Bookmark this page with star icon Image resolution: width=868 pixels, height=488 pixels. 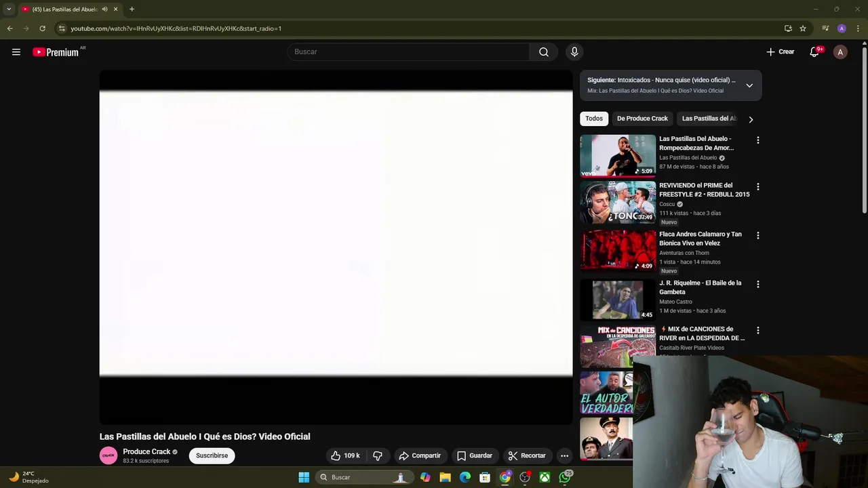click(x=803, y=28)
